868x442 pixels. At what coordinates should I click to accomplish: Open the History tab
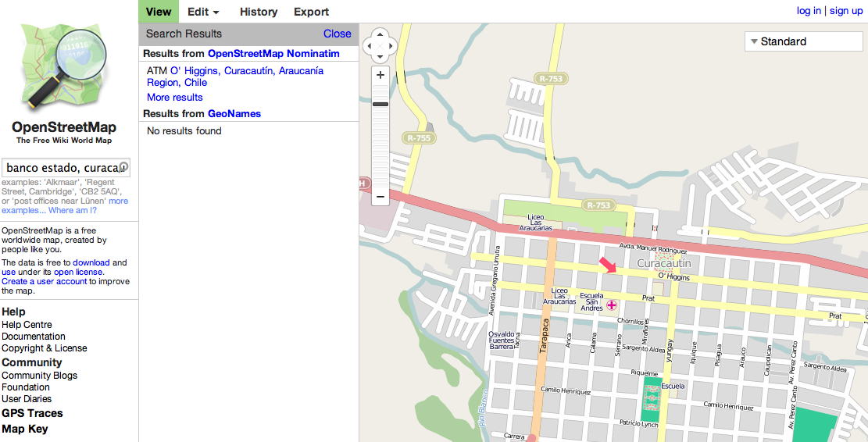pyautogui.click(x=259, y=12)
